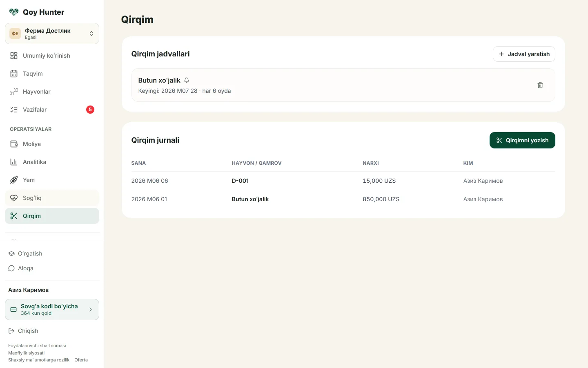Click the Keyingi: 2026 M07 28 schedule text
588x368 pixels.
pos(185,91)
